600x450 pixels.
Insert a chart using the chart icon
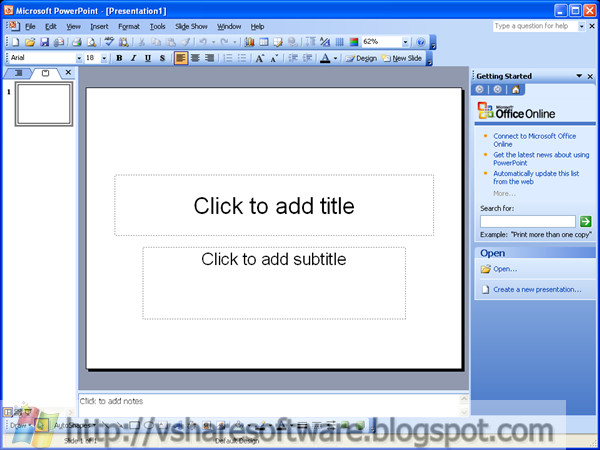click(x=250, y=42)
